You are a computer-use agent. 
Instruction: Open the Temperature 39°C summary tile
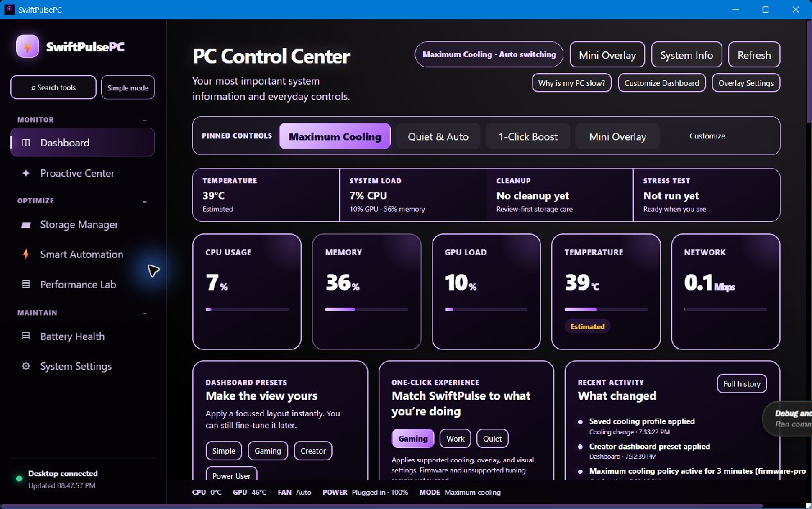tap(266, 195)
